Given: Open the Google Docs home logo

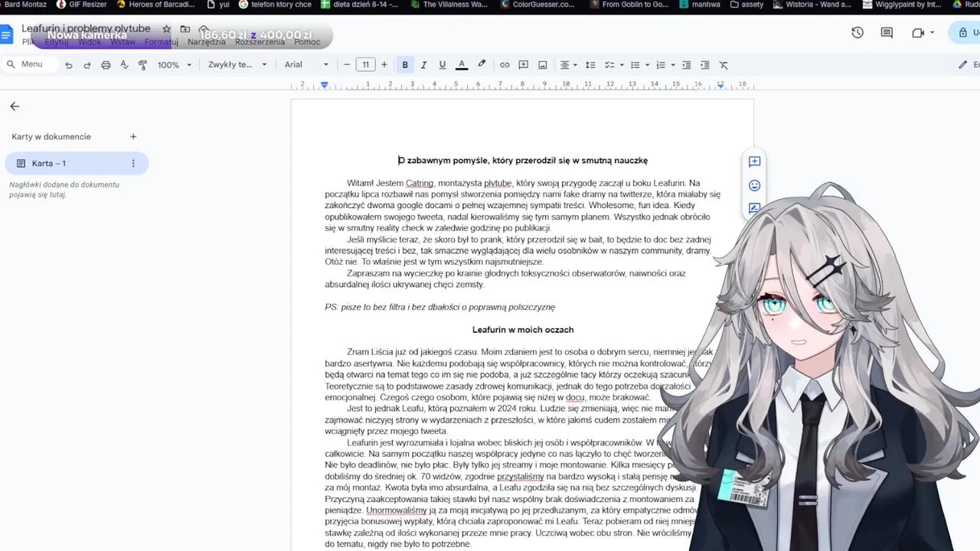Looking at the screenshot, I should coord(6,34).
